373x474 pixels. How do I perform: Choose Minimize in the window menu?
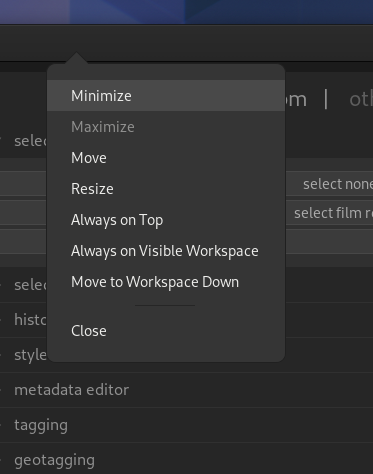[166, 96]
